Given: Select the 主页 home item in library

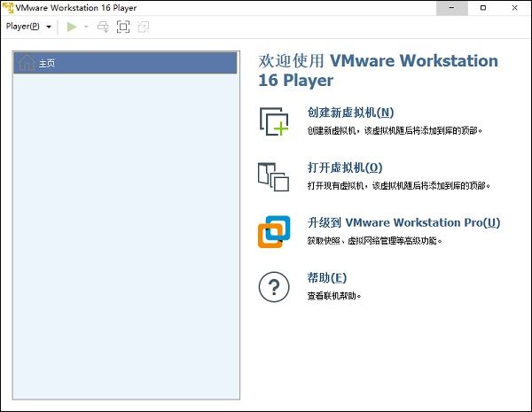Looking at the screenshot, I should [x=125, y=63].
